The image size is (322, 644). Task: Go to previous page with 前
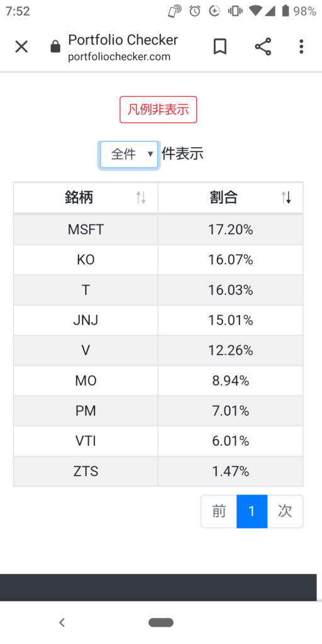click(219, 511)
